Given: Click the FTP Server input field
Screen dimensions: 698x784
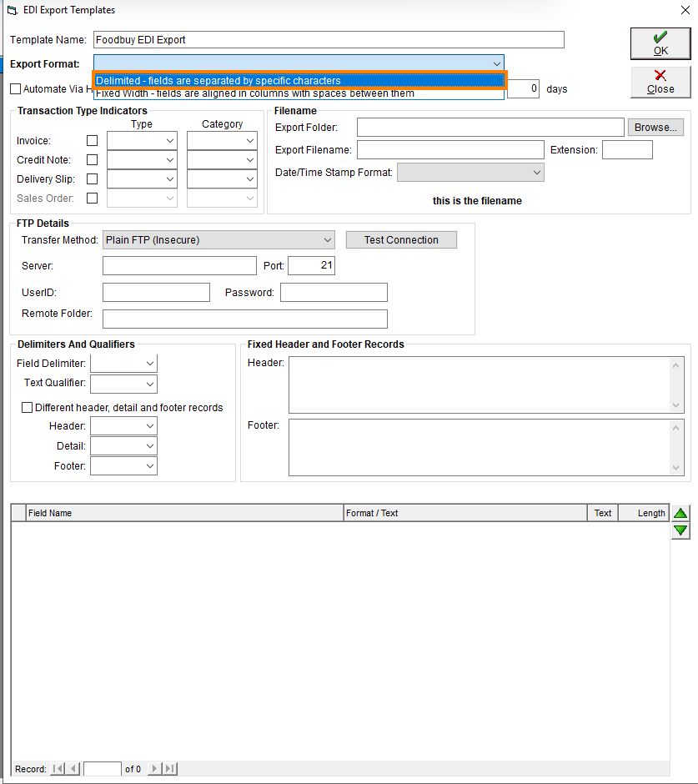Looking at the screenshot, I should [179, 265].
